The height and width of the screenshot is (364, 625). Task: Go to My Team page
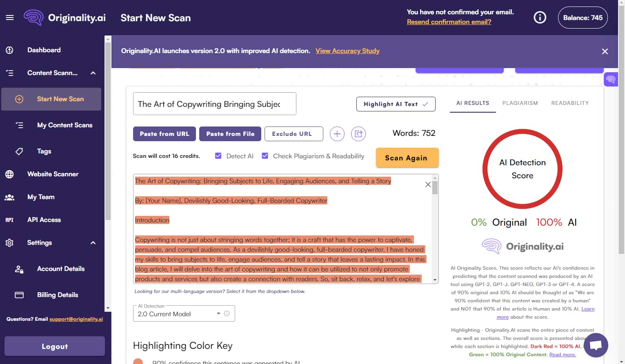41,197
